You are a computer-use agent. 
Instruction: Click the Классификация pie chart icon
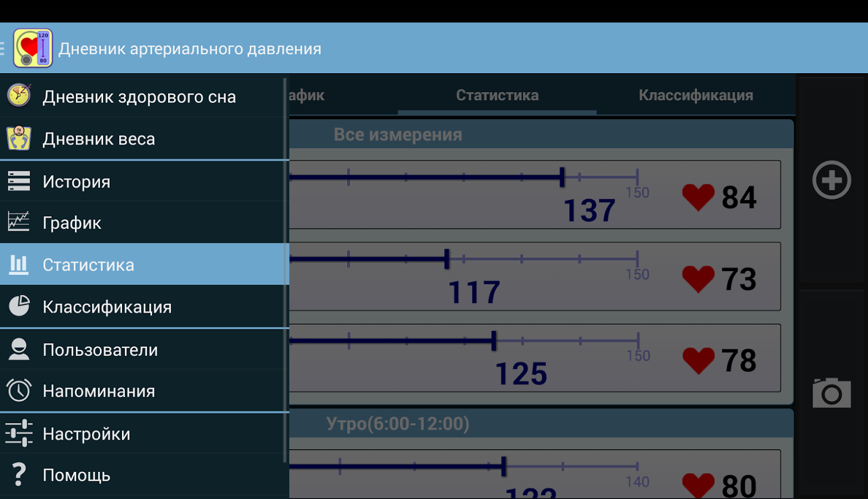pos(19,306)
